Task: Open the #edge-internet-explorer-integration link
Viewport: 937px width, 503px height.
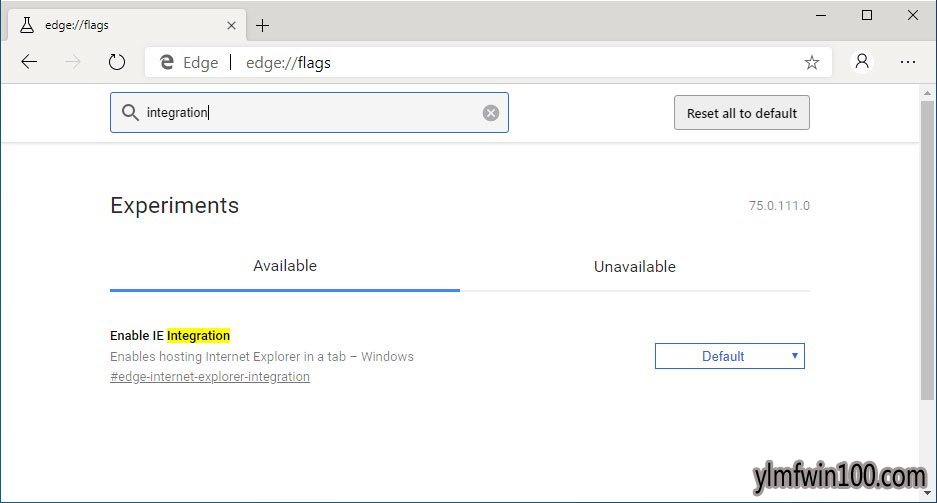Action: coord(210,377)
